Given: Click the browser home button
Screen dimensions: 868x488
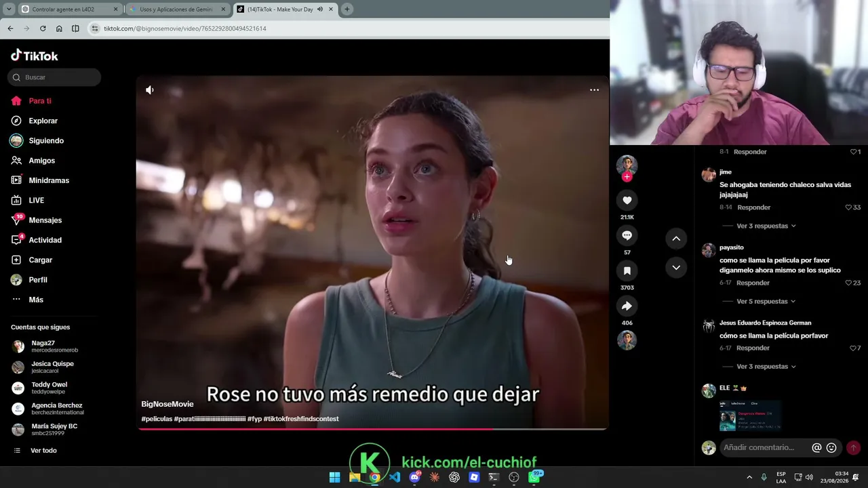Looking at the screenshot, I should coord(59,28).
